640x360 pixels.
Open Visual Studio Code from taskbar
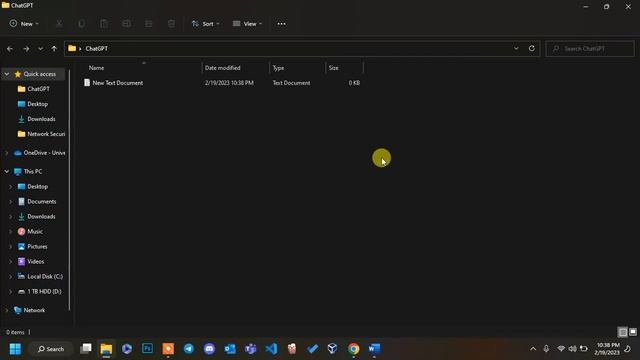(x=271, y=349)
